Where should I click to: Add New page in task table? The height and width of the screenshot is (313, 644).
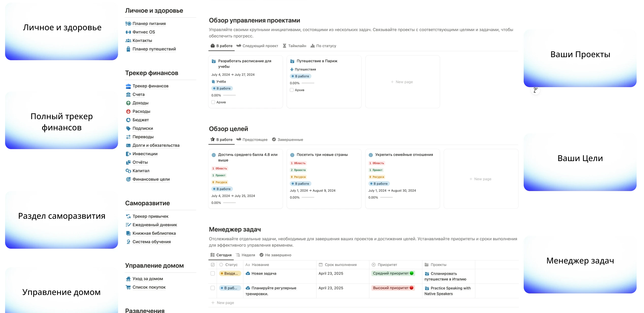coord(223,303)
